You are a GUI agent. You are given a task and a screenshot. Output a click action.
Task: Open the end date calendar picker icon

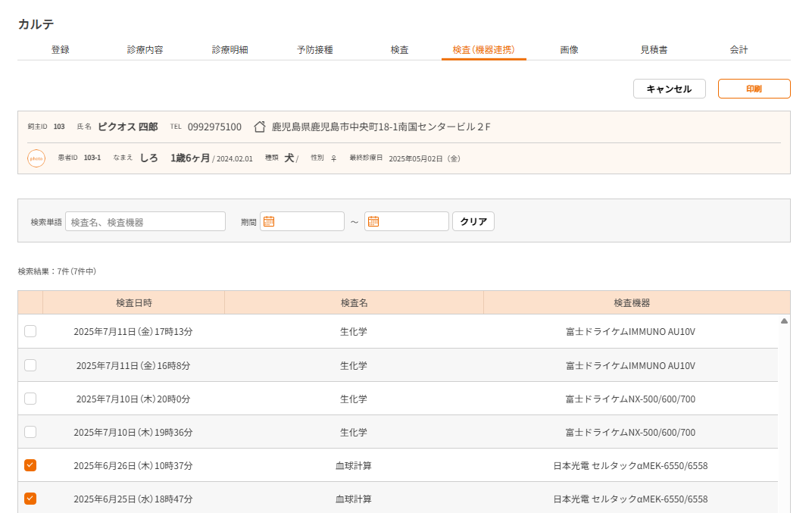(x=373, y=221)
